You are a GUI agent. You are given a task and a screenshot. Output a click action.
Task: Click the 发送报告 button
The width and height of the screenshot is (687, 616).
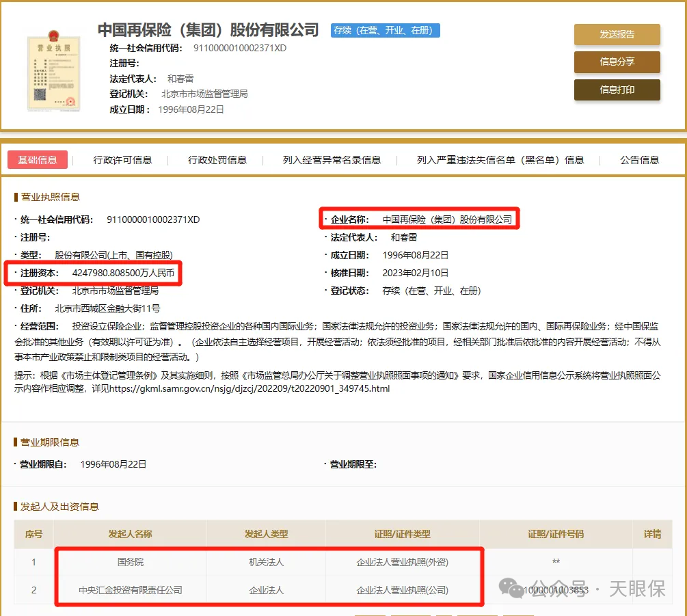tap(616, 34)
